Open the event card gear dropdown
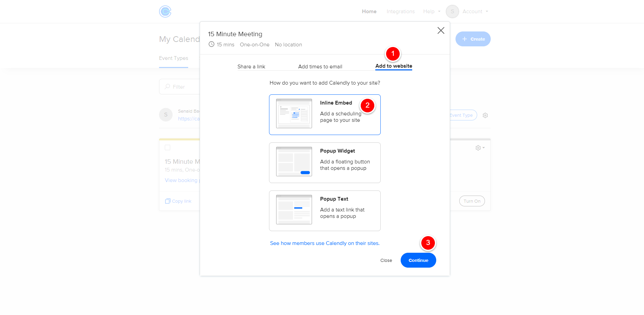 point(480,148)
